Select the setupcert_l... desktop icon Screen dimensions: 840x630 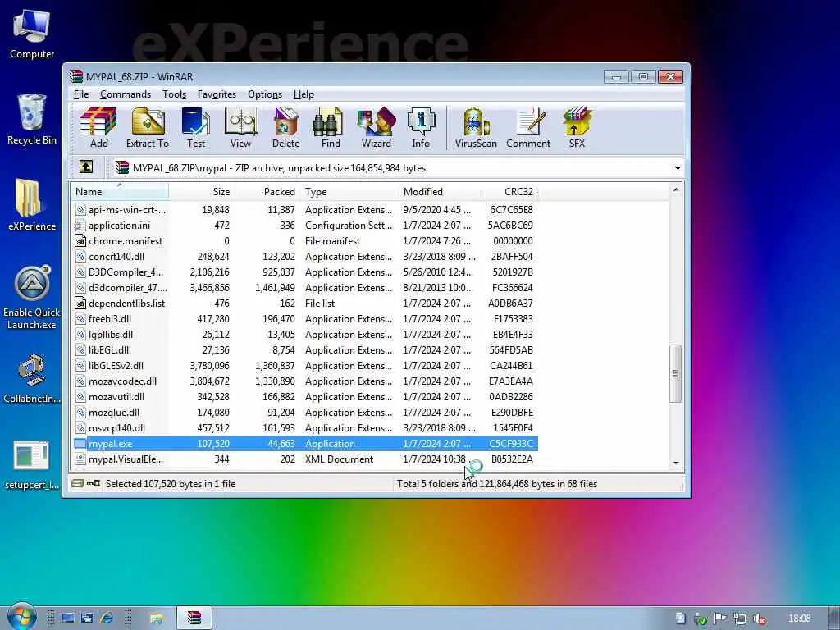[x=32, y=466]
